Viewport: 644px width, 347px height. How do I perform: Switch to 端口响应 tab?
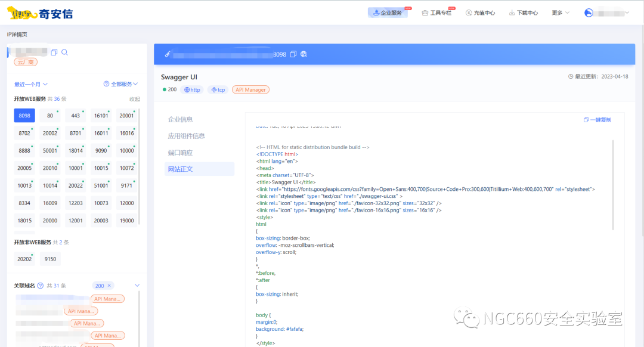point(180,153)
